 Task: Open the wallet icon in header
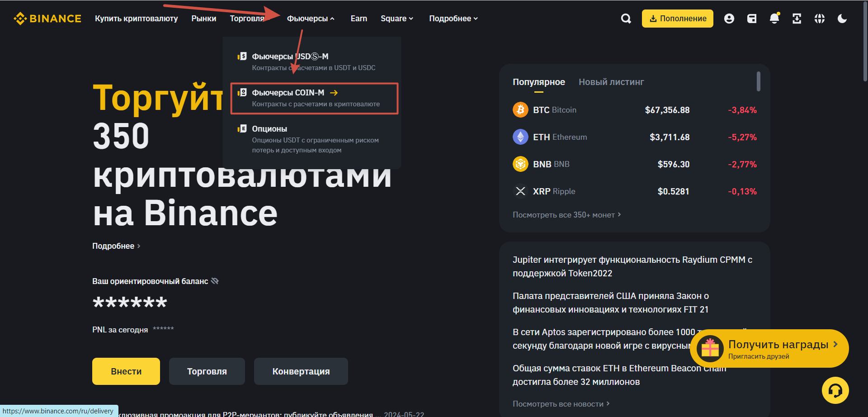(x=751, y=19)
